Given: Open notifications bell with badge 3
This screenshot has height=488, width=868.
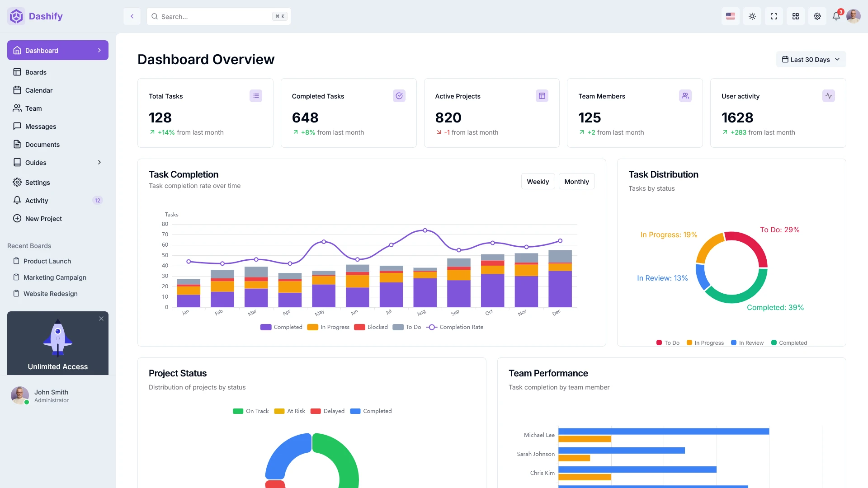Looking at the screenshot, I should (x=836, y=16).
